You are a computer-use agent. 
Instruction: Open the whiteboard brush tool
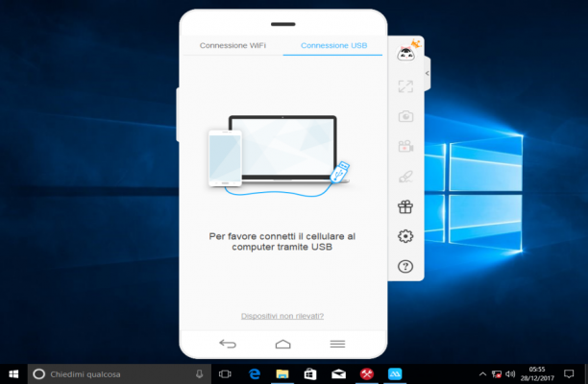click(405, 176)
